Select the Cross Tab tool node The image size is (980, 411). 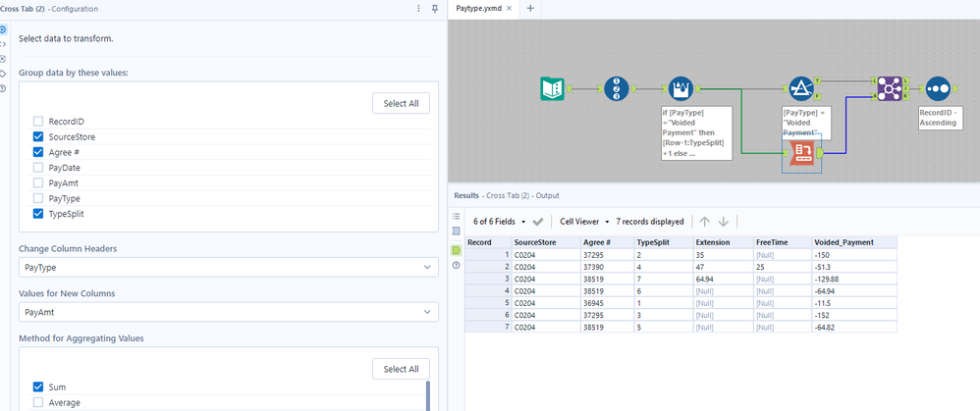coord(801,152)
